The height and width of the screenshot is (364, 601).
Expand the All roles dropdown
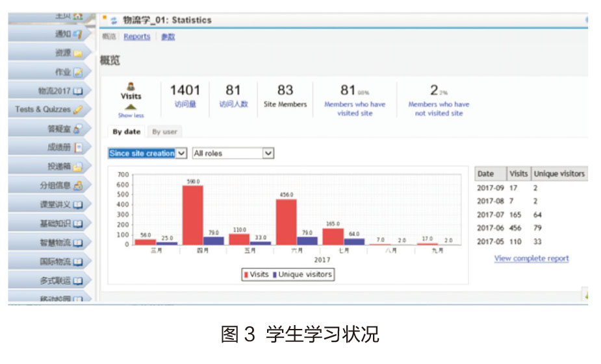[233, 154]
